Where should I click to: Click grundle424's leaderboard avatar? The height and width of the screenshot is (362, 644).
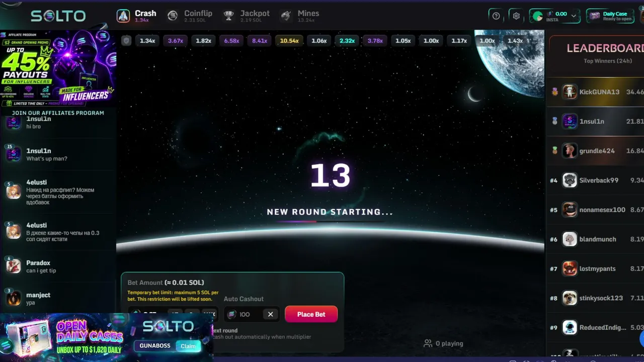coord(570,151)
